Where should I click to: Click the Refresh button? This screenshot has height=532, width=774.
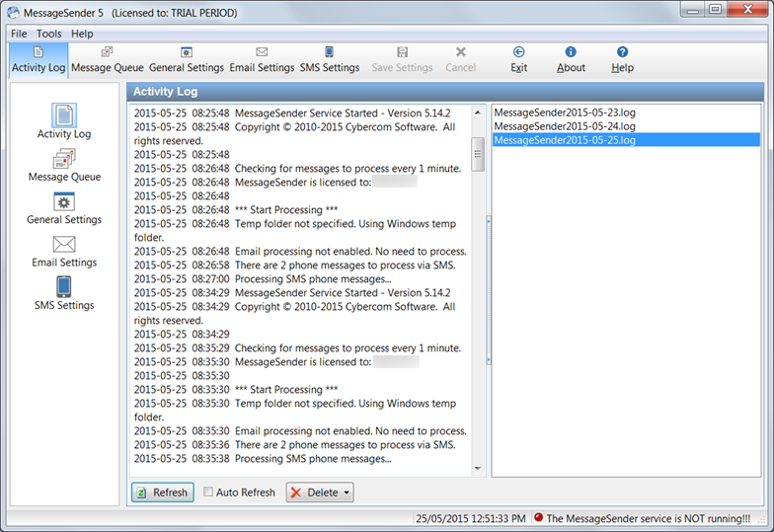(162, 493)
